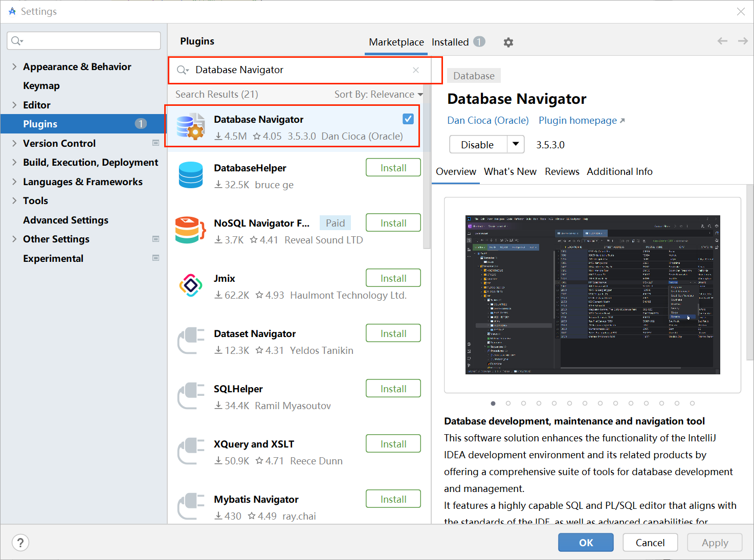The image size is (754, 560).
Task: Close the Settings dialog window
Action: tap(741, 11)
